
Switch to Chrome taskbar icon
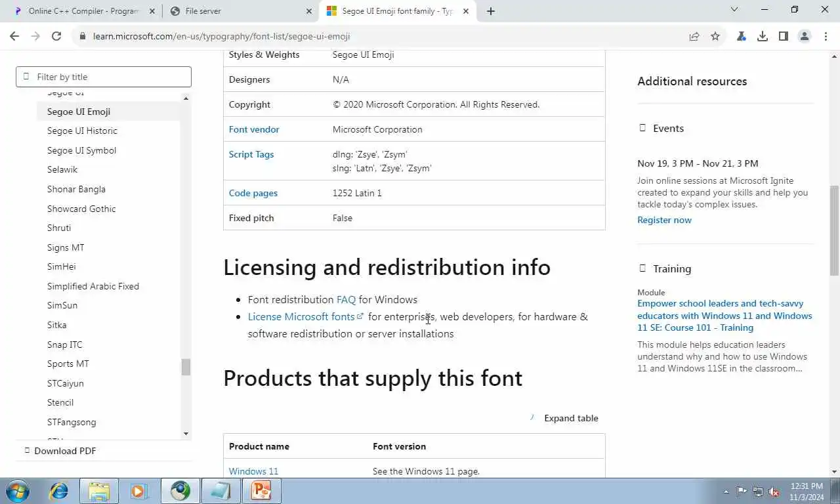[180, 491]
